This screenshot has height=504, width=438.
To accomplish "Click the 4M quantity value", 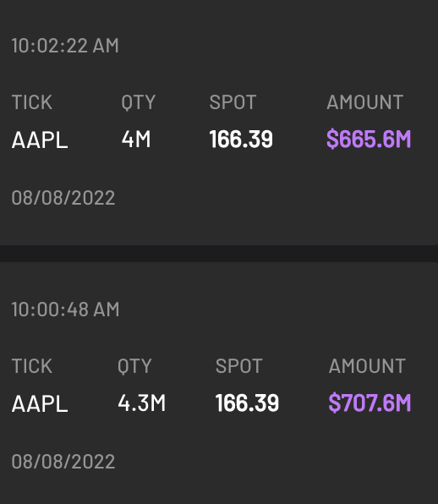I will point(136,140).
